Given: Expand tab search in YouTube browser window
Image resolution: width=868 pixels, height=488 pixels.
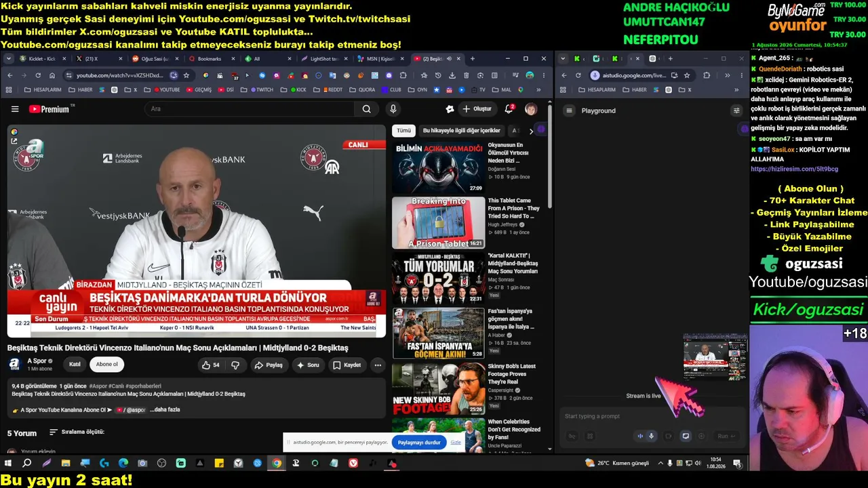Looking at the screenshot, I should pyautogui.click(x=9, y=59).
